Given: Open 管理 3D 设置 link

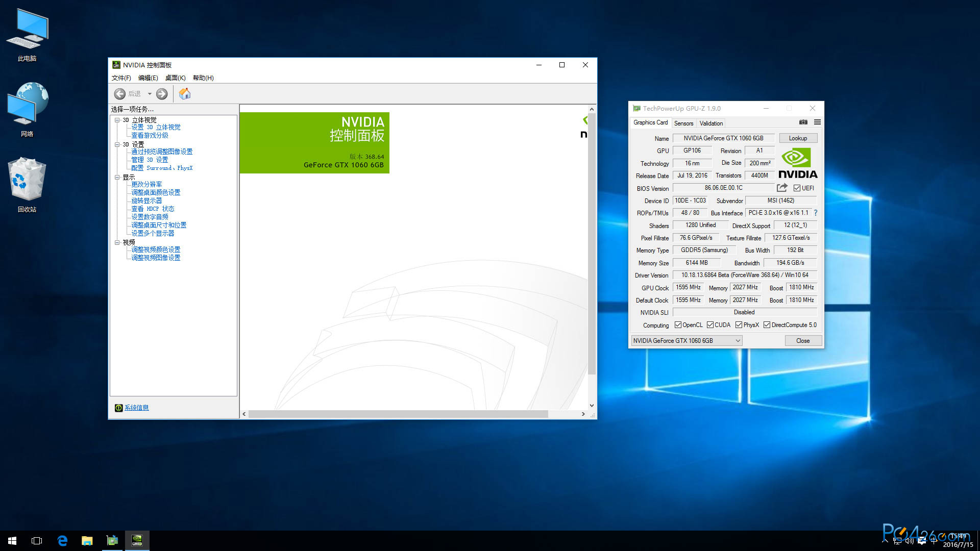Looking at the screenshot, I should pyautogui.click(x=150, y=160).
